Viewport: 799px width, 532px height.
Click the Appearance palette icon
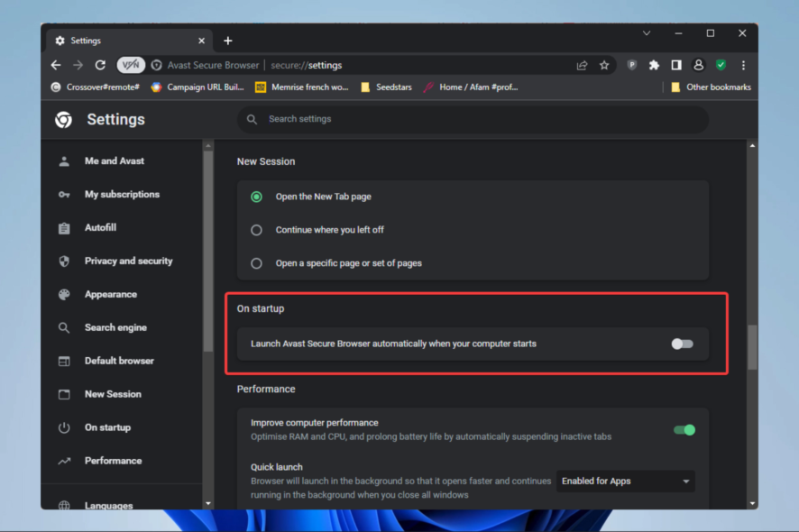(64, 295)
